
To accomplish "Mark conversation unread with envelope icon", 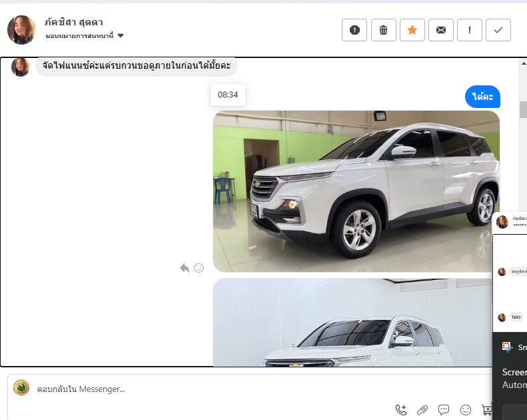I will (x=441, y=30).
